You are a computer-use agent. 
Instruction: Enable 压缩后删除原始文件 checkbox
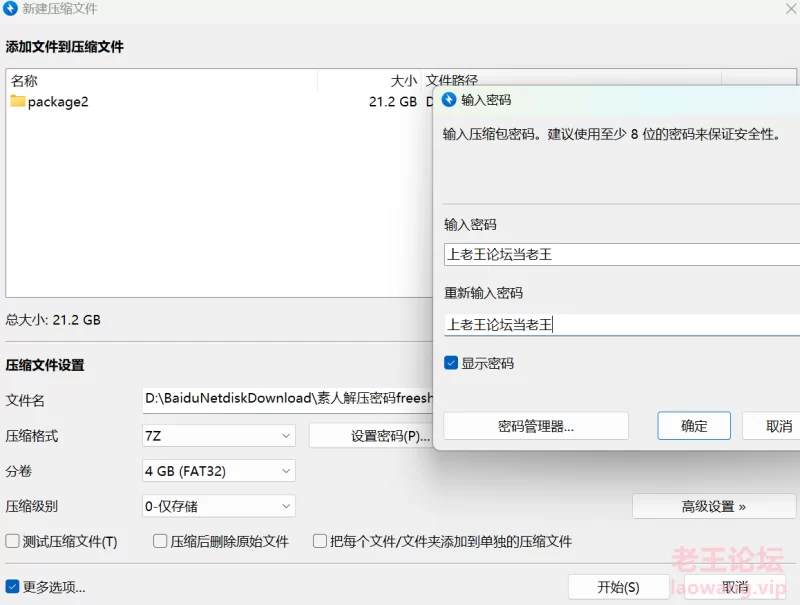click(x=160, y=541)
